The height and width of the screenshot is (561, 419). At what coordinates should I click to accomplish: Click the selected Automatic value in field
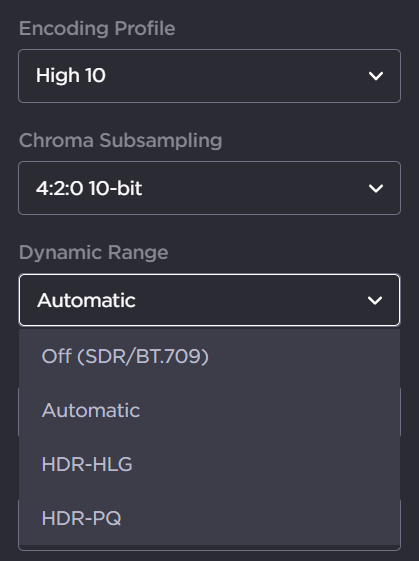(x=86, y=300)
